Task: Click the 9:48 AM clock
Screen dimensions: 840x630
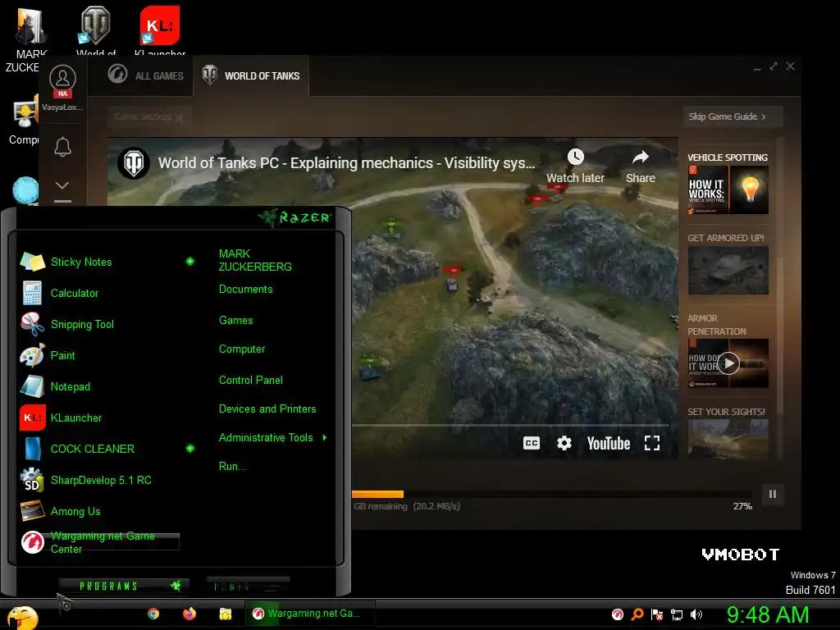Action: [x=768, y=615]
